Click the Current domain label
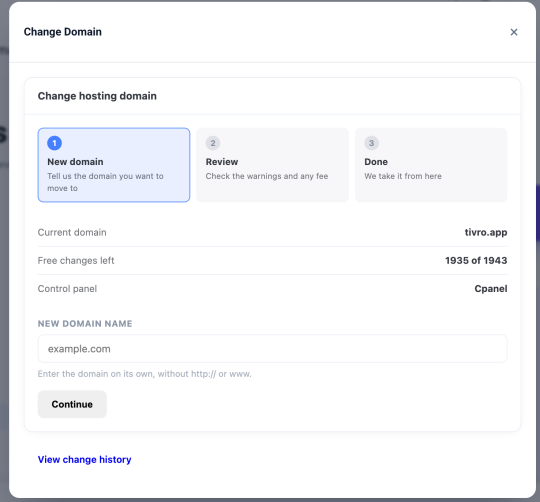The height and width of the screenshot is (502, 540). coord(72,232)
